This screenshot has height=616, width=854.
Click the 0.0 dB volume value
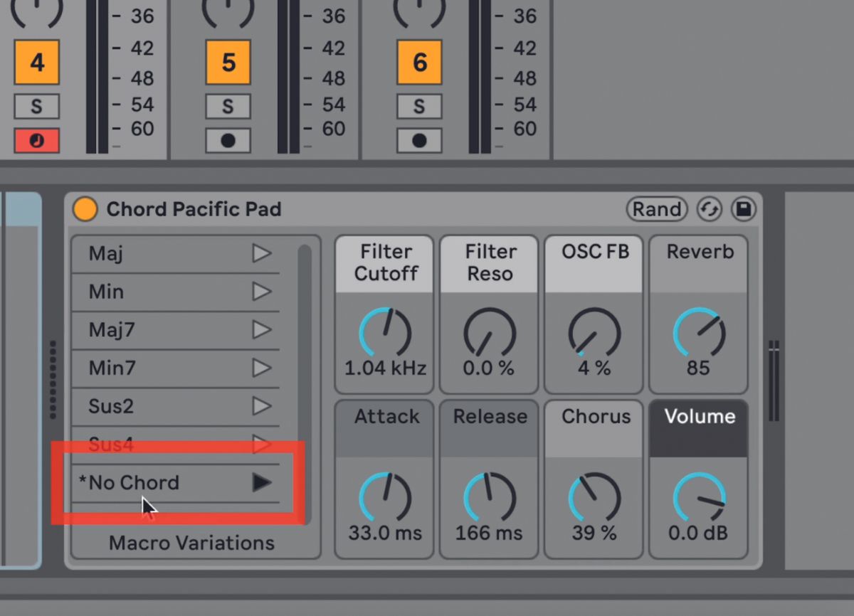tap(698, 533)
